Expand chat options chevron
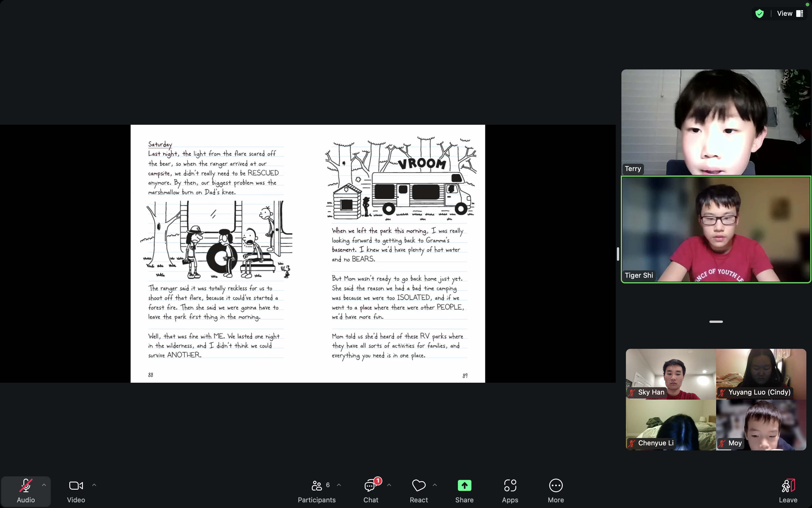812x508 pixels. 389,485
